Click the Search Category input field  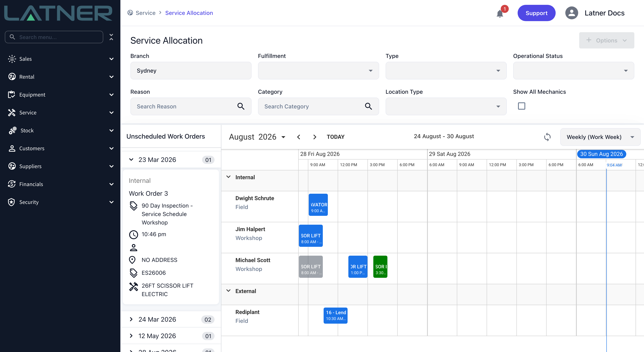pyautogui.click(x=318, y=106)
